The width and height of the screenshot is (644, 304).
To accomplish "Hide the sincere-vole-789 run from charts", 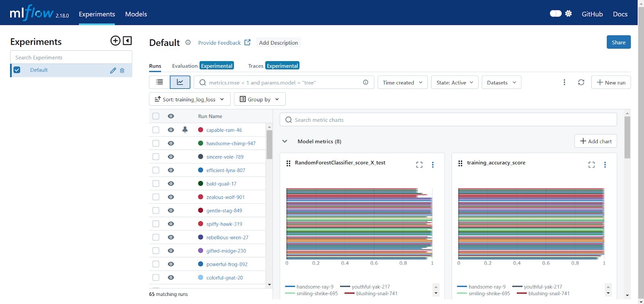I will pos(171,157).
